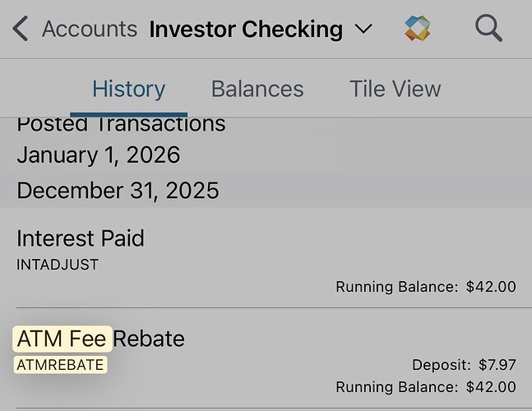Screen dimensions: 532x411
Task: Tap the back arrow chevron
Action: pos(20,30)
